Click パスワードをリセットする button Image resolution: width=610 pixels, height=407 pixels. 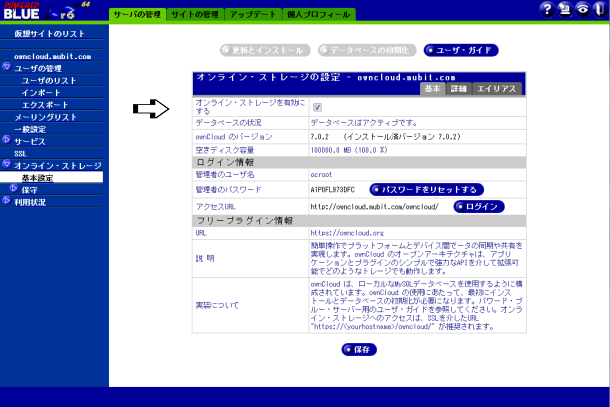click(427, 189)
